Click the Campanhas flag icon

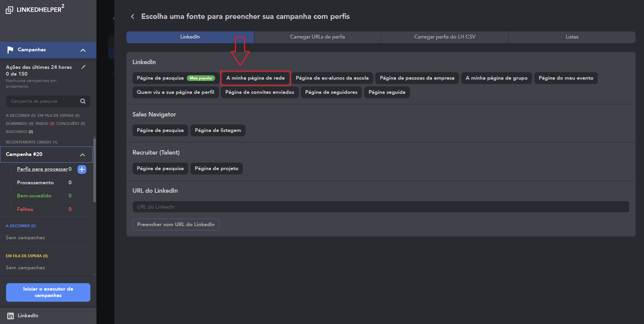(10, 50)
